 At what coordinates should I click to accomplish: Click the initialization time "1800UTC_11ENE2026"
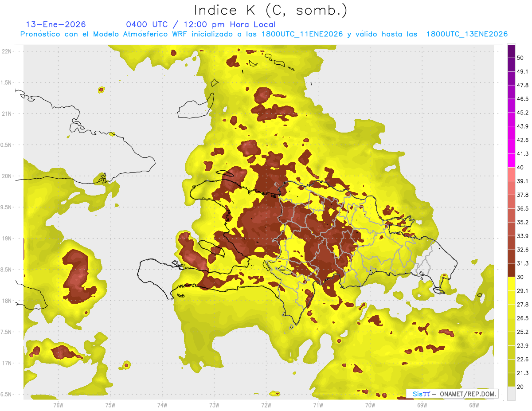coord(301,34)
